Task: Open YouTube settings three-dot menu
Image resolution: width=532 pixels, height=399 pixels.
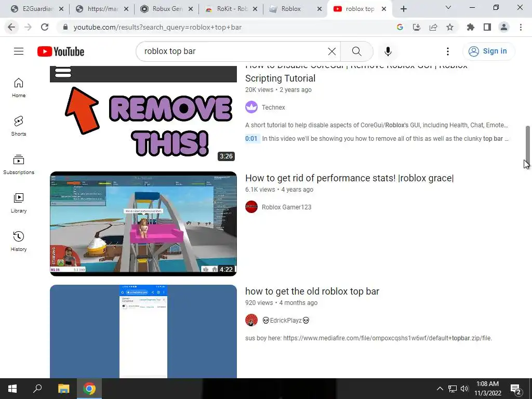Action: point(447,51)
